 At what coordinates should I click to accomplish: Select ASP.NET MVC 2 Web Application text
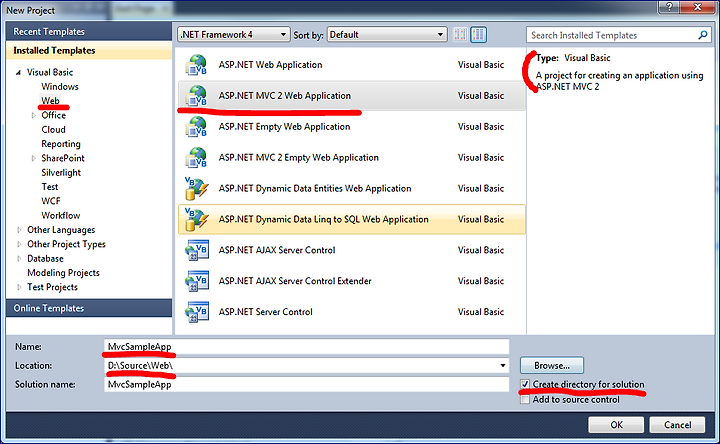285,96
